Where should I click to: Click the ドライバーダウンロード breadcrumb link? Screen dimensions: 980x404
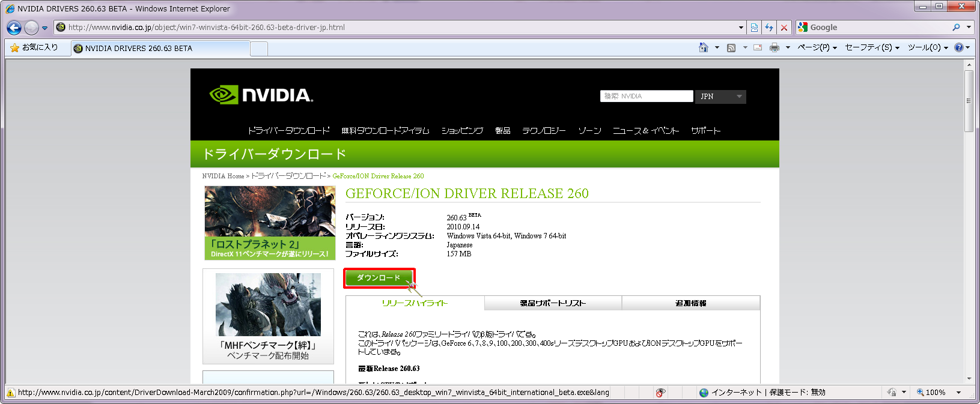tap(288, 176)
